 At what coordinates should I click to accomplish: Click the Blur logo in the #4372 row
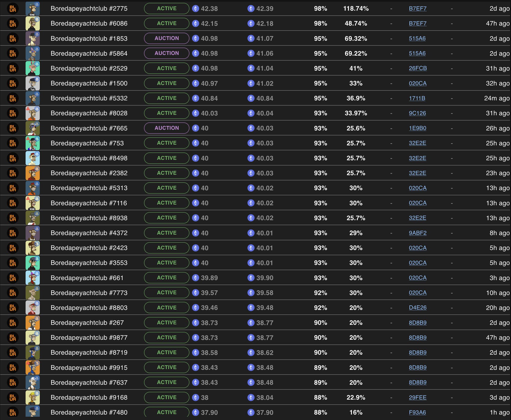tap(12, 233)
